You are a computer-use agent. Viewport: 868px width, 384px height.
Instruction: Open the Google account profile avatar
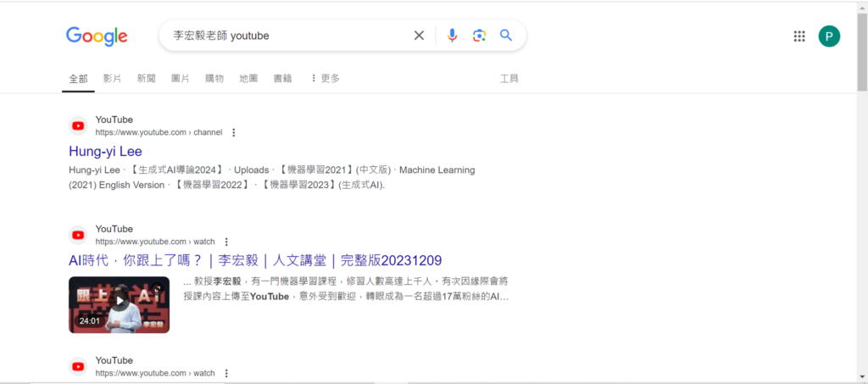pos(829,36)
